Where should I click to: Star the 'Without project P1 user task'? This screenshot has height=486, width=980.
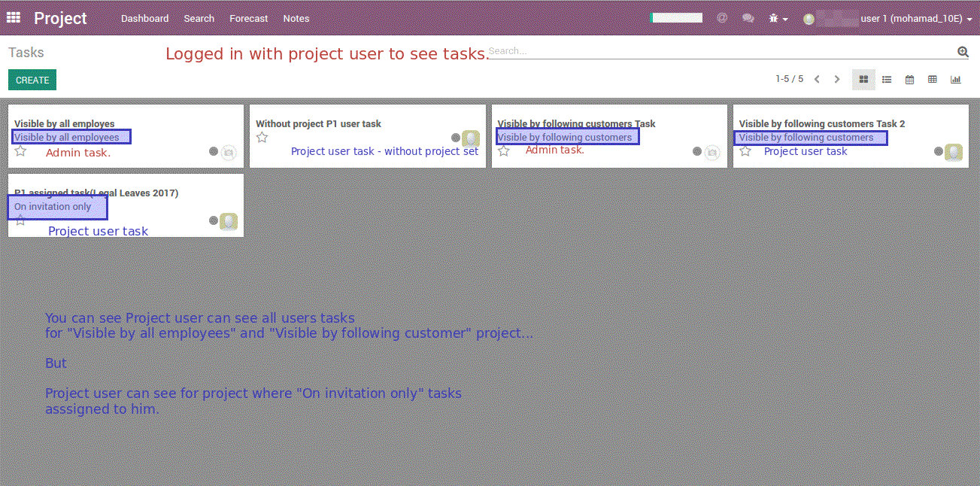(x=262, y=137)
